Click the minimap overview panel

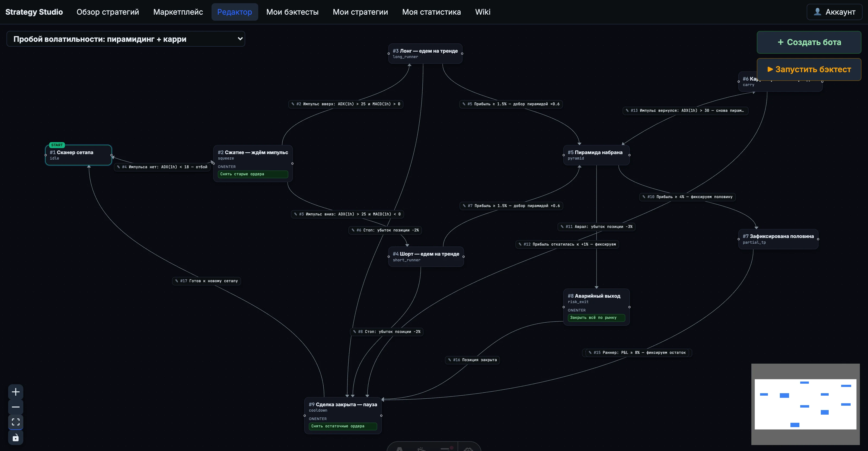click(x=805, y=404)
